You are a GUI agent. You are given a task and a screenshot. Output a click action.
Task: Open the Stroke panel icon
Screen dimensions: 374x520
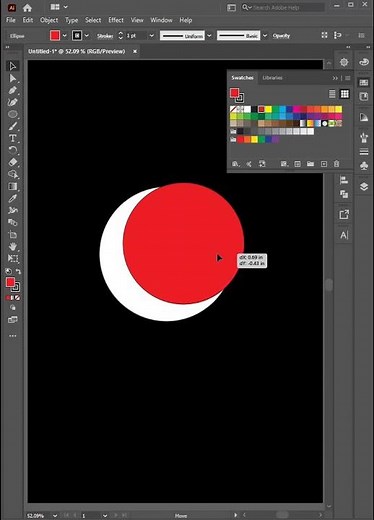click(364, 152)
